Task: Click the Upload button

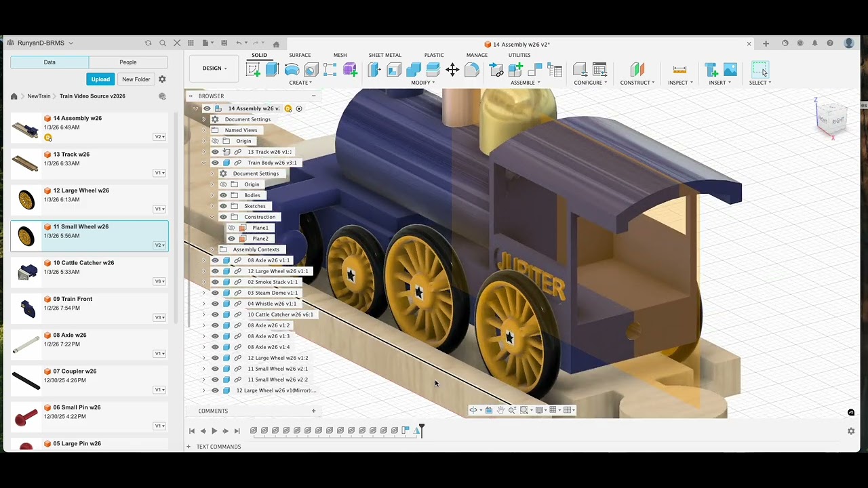Action: click(x=100, y=79)
